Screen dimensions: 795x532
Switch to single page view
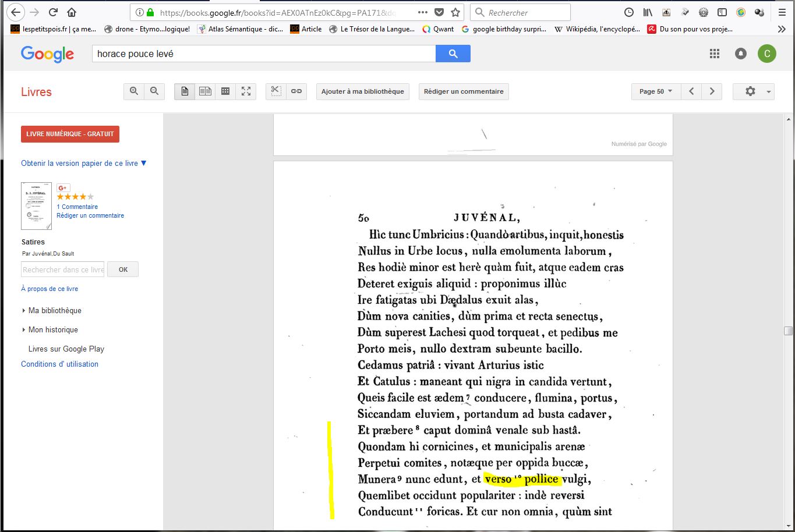tap(185, 91)
